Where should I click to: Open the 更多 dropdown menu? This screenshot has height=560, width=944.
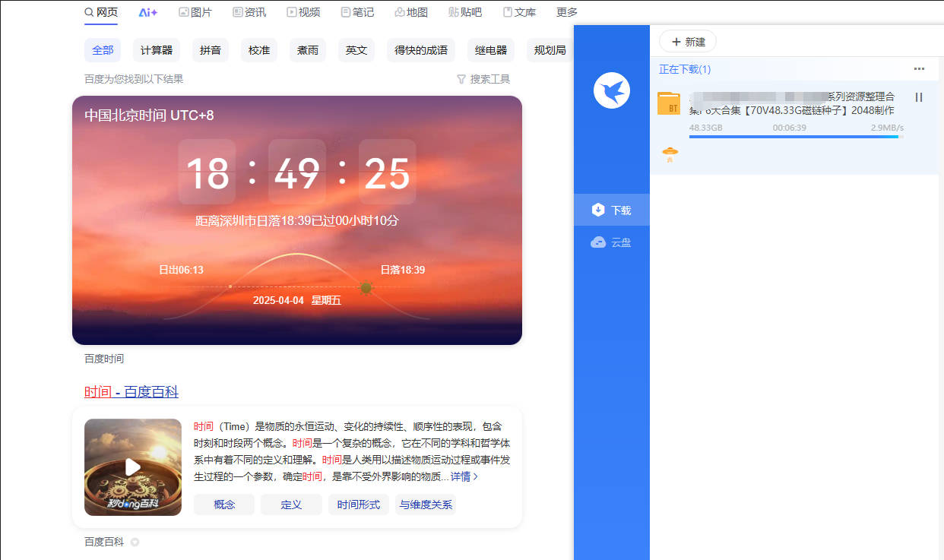click(565, 11)
